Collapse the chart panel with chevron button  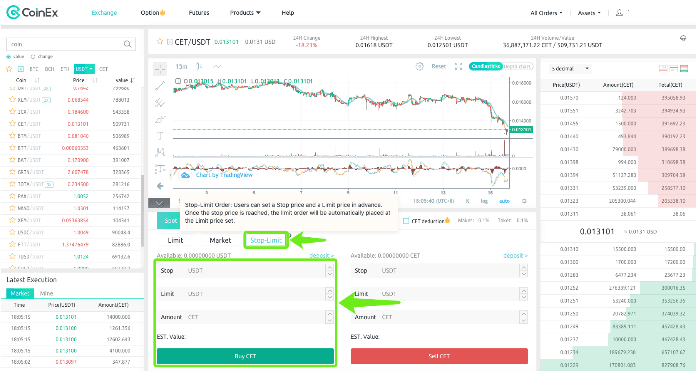[159, 203]
